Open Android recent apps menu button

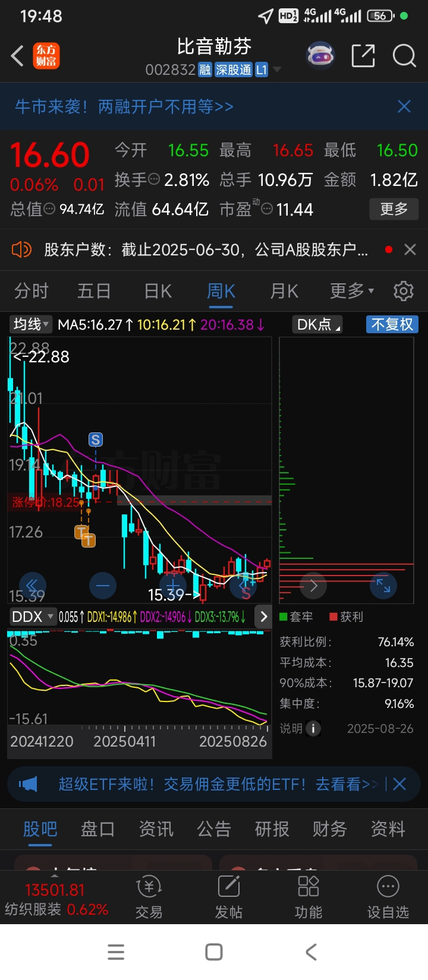pyautogui.click(x=116, y=952)
